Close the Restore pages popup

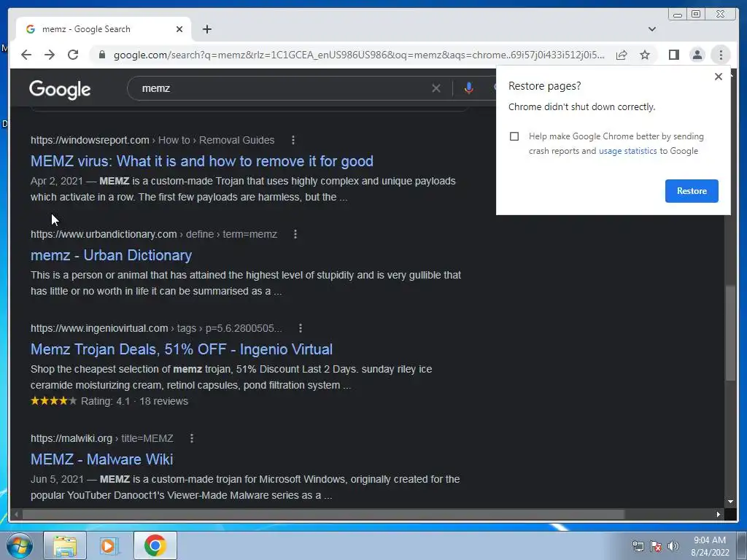(x=719, y=77)
